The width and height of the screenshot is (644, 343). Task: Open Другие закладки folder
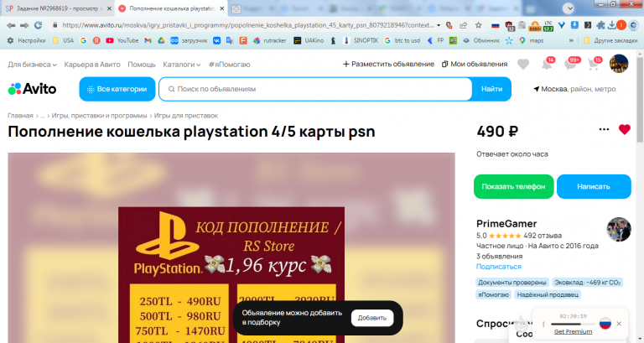pyautogui.click(x=610, y=40)
